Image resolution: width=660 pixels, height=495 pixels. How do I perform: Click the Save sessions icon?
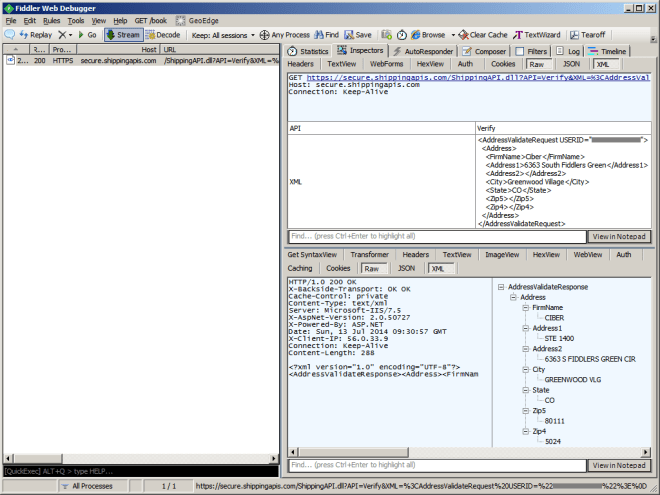[357, 34]
